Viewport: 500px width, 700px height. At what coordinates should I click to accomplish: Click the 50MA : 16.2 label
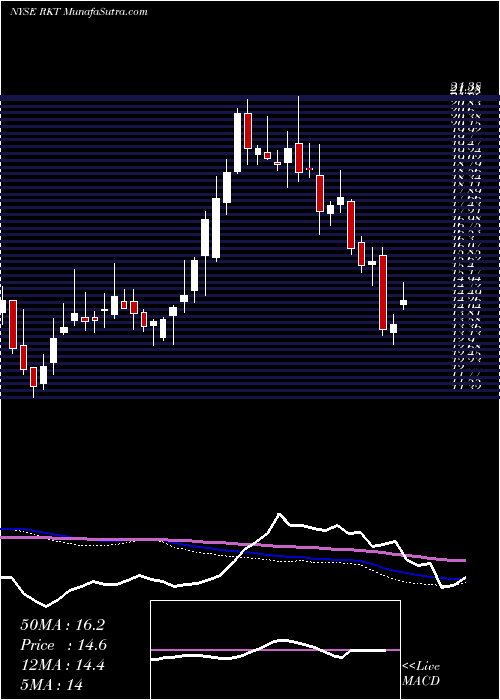62,625
